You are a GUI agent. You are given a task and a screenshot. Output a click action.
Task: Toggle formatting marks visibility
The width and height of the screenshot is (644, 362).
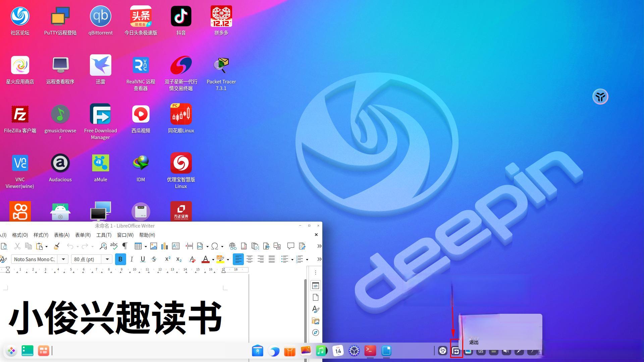pos(124,246)
